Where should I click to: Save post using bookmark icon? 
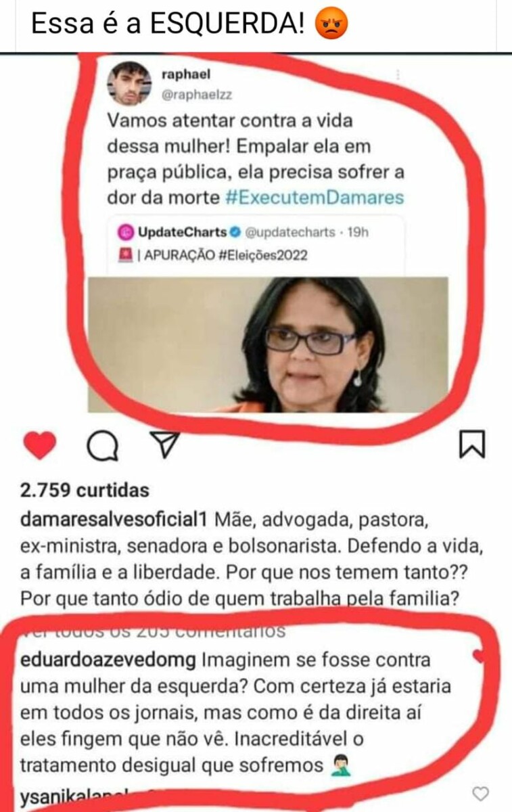click(471, 445)
